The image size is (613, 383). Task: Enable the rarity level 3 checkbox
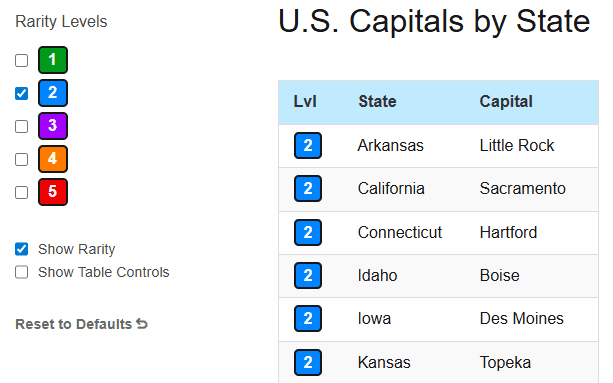coord(22,127)
